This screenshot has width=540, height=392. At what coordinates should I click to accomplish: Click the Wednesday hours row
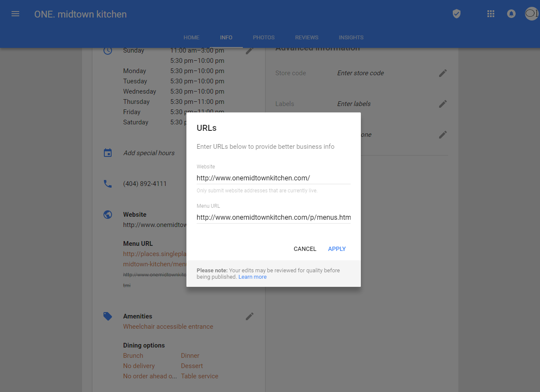174,91
